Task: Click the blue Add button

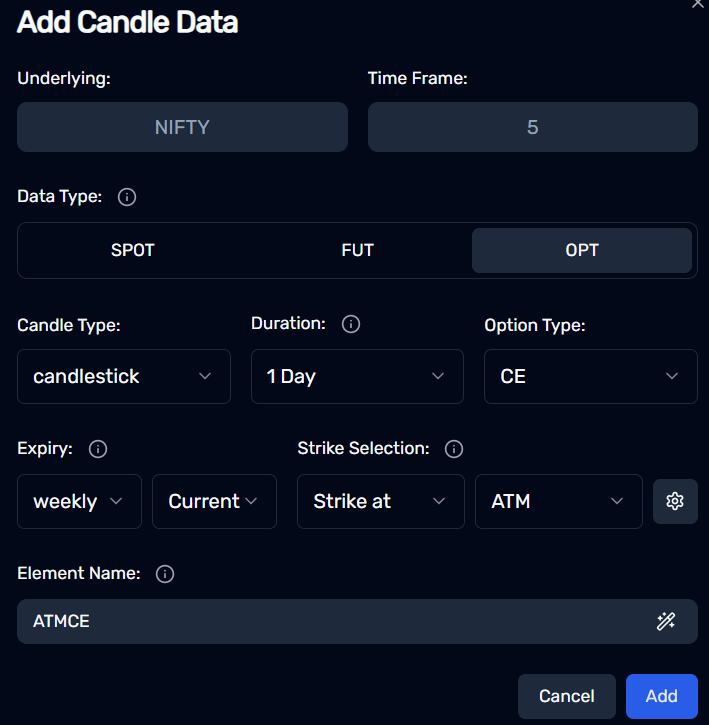Action: point(662,696)
